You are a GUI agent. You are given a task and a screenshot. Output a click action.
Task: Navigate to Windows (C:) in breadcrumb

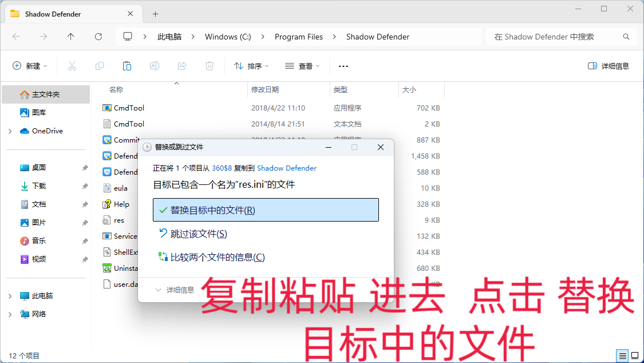[x=228, y=37]
